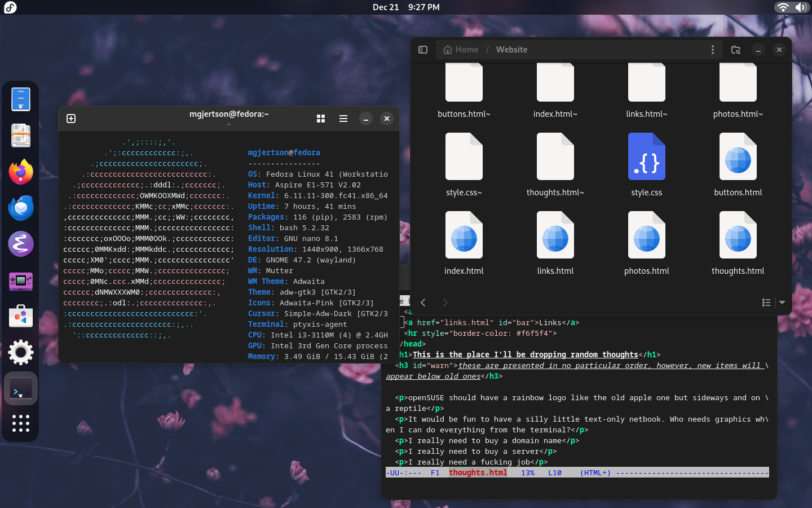Launch Emacs from the dock
The width and height of the screenshot is (812, 508).
click(x=21, y=244)
